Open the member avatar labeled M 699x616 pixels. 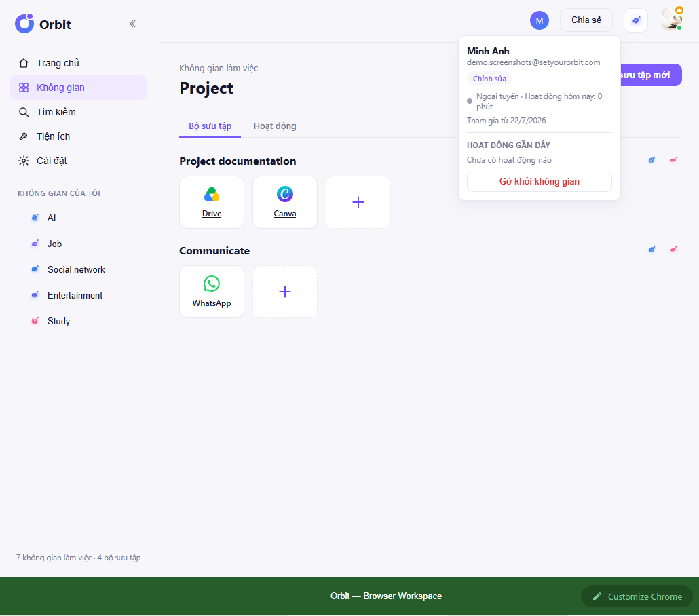pos(540,20)
